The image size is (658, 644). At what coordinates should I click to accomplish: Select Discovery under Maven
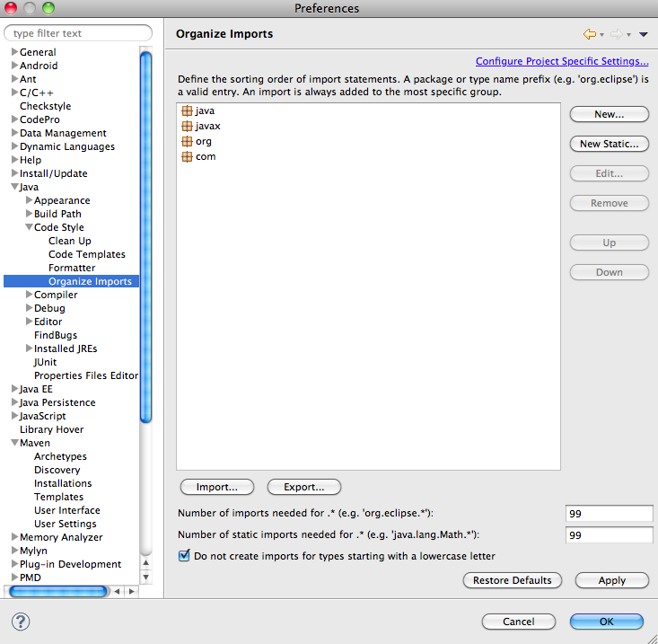click(x=57, y=470)
